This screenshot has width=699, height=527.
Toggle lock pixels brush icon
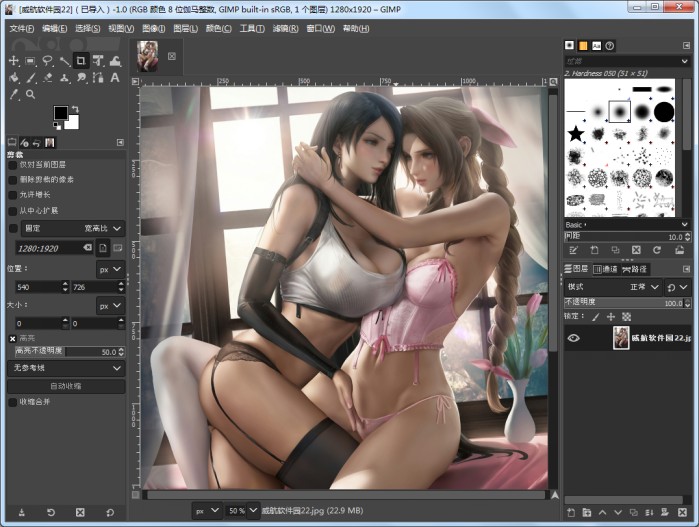596,317
